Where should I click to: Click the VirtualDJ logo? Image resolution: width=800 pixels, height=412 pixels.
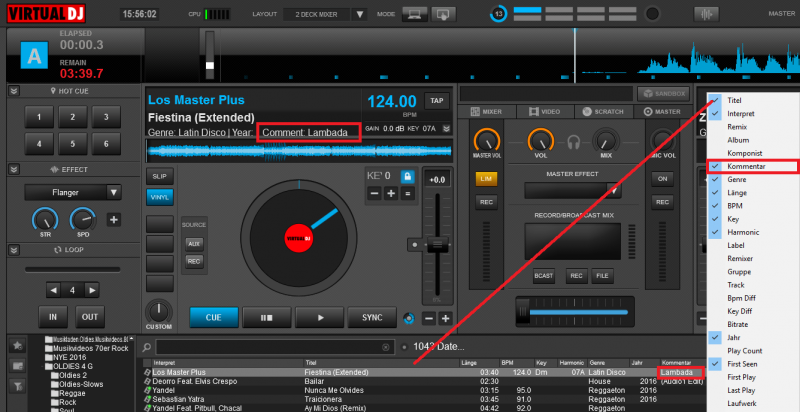click(x=46, y=13)
